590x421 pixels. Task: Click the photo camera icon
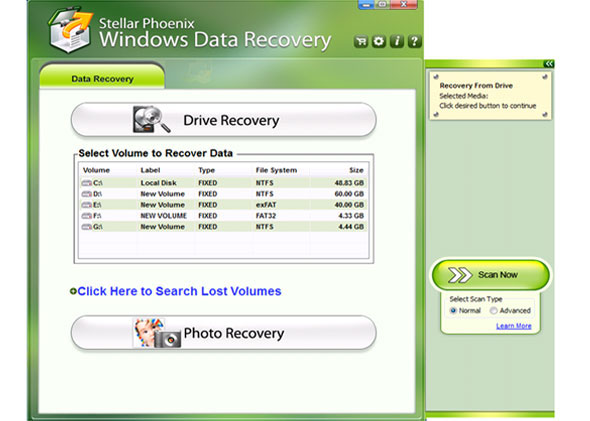[157, 333]
